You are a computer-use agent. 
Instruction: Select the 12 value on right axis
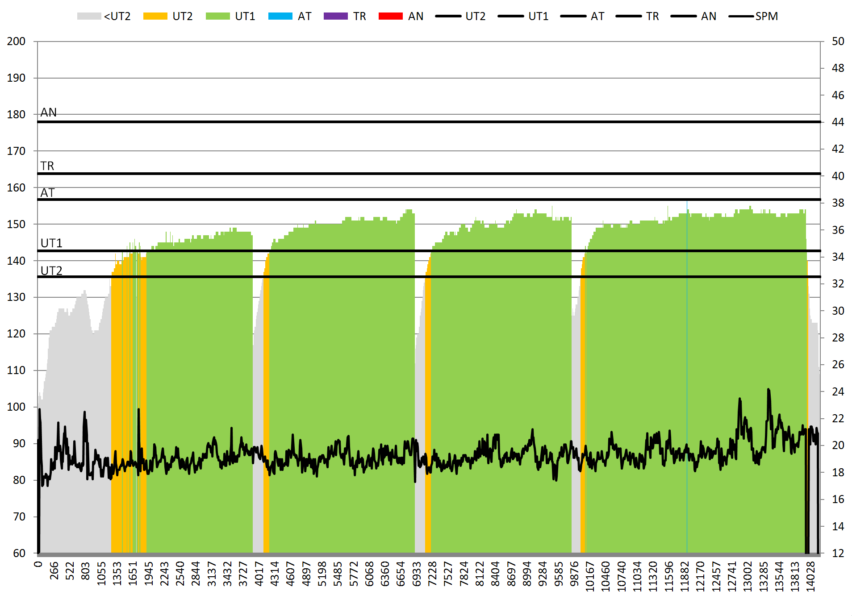click(x=838, y=553)
